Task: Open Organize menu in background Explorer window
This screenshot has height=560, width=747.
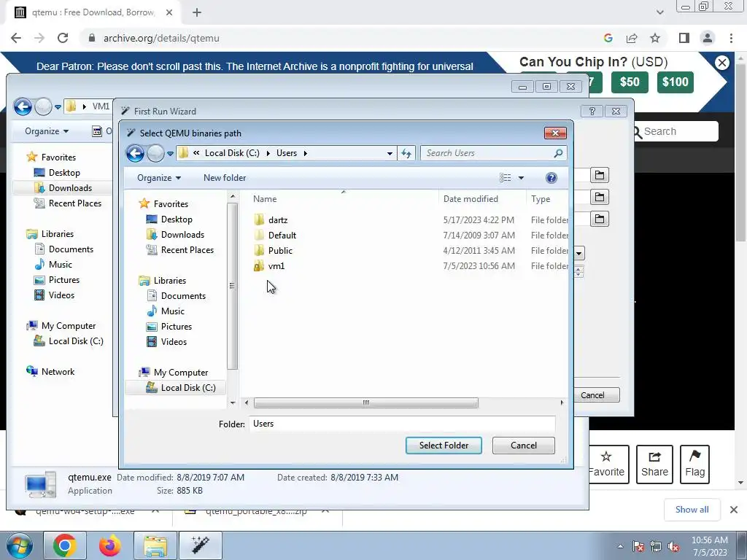Action: point(47,131)
